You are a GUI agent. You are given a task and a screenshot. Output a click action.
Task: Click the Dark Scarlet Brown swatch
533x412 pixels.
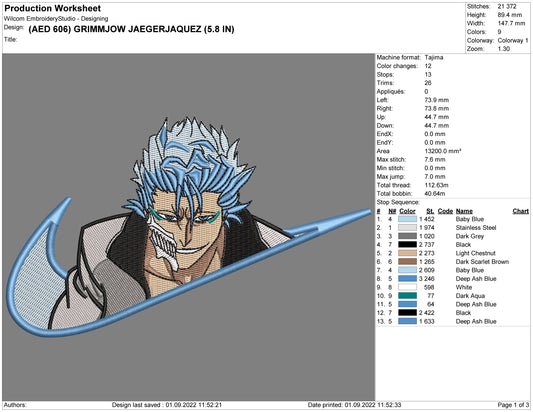pos(407,262)
